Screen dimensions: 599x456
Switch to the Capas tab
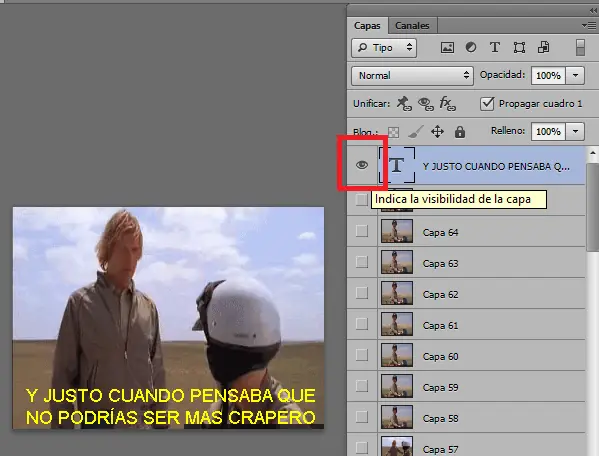coord(367,26)
